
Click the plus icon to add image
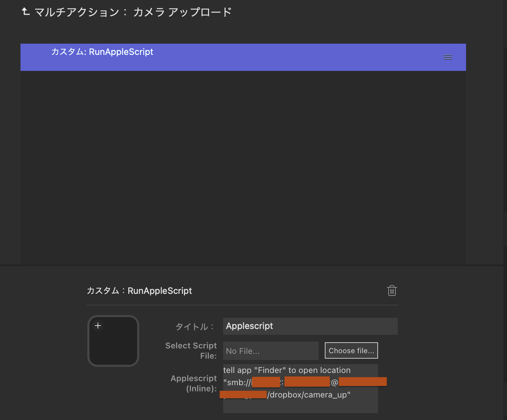pos(98,326)
